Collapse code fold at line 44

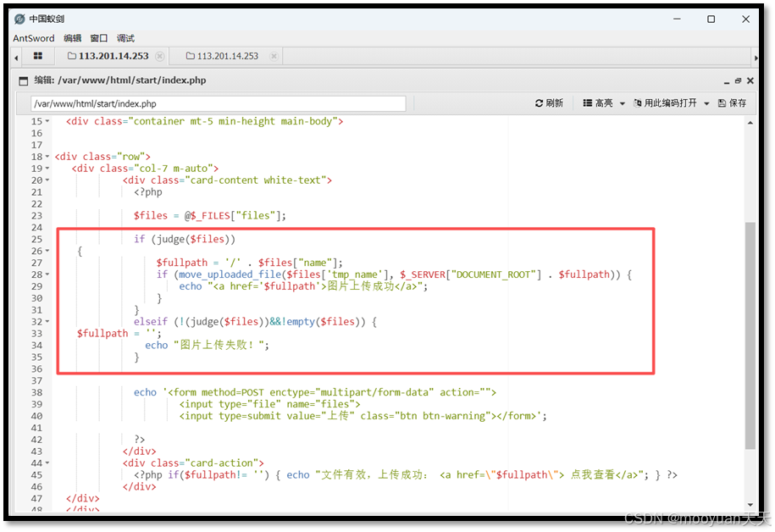pos(47,463)
